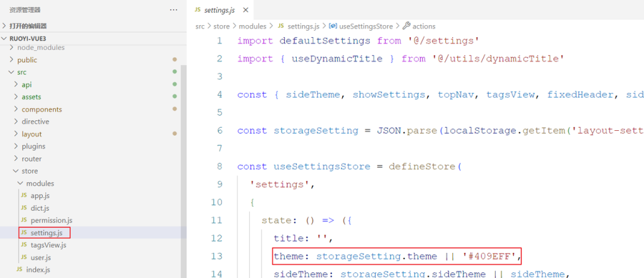Click the JS icon beside user.js
The width and height of the screenshot is (644, 278).
click(24, 257)
